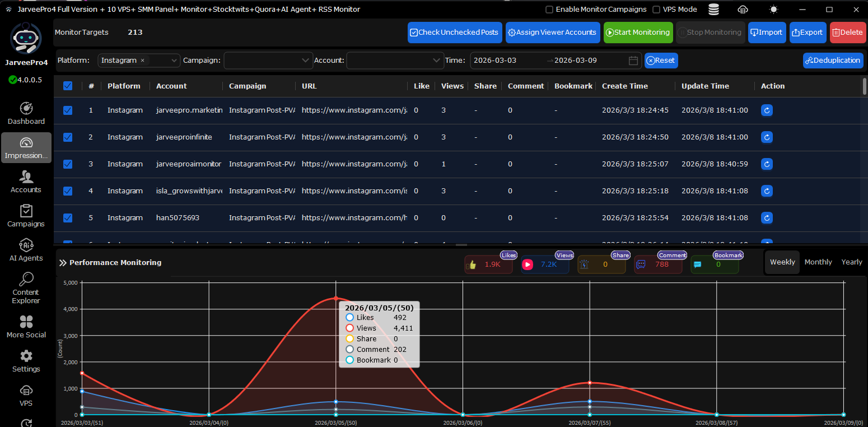Uncheck the select-all header checkbox
The width and height of the screenshot is (868, 427).
click(x=68, y=86)
